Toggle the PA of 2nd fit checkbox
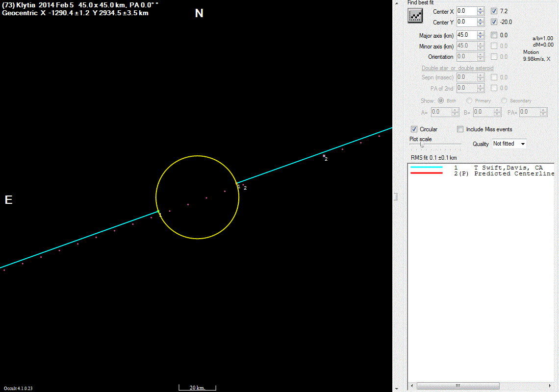 [x=494, y=88]
